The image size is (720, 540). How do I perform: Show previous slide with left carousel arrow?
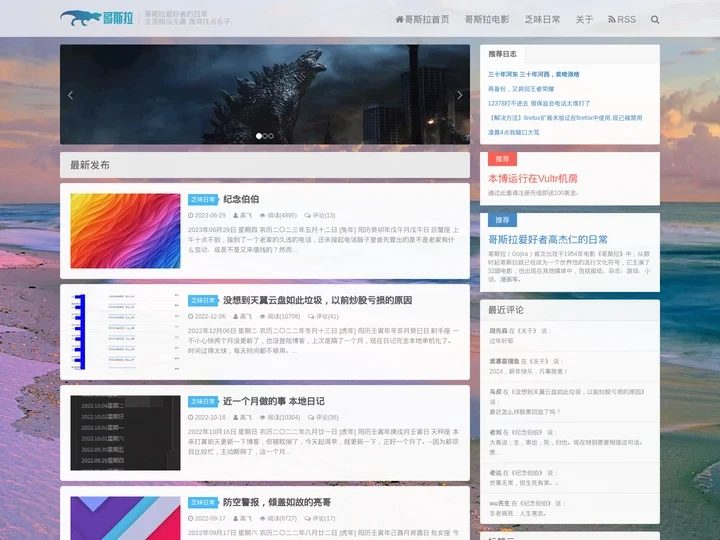tap(70, 95)
